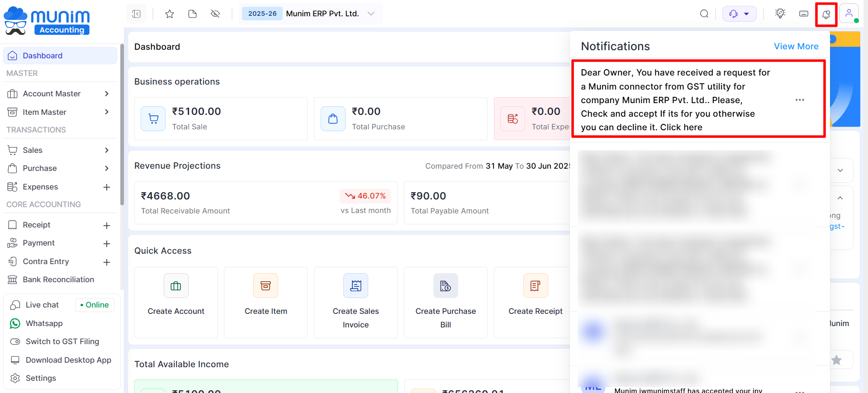Image resolution: width=868 pixels, height=393 pixels.
Task: Click plus icon next to Receipt
Action: pos(107,225)
